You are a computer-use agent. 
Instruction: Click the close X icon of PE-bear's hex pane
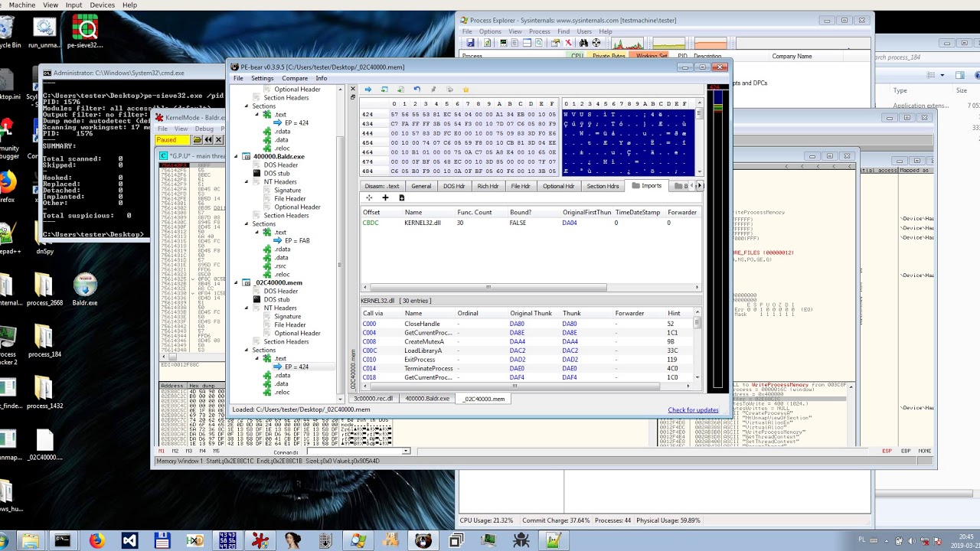pyautogui.click(x=353, y=90)
